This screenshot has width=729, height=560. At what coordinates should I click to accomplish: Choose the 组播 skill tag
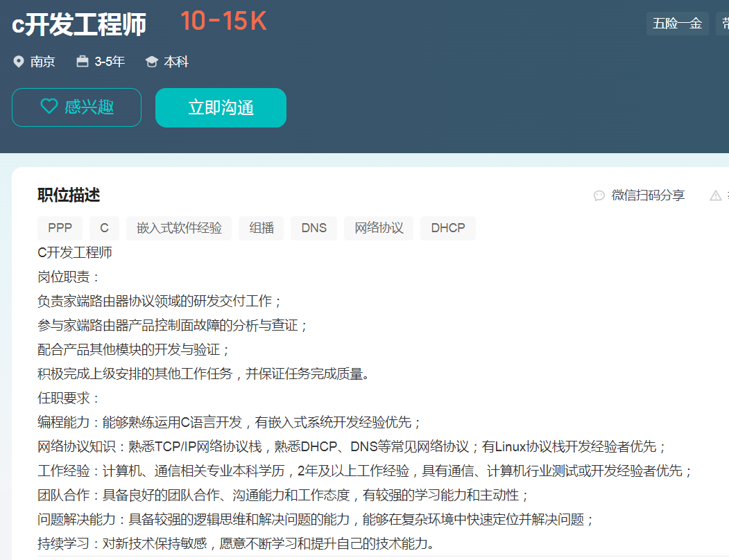click(261, 228)
